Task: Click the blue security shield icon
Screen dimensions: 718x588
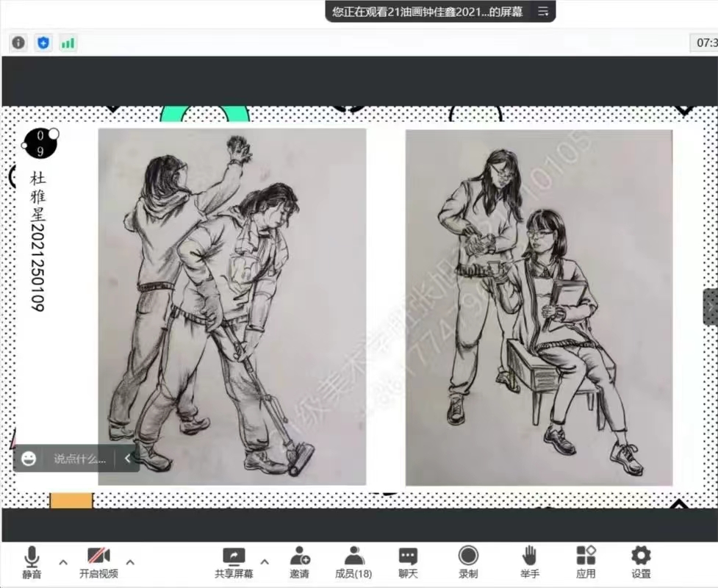Action: (x=43, y=43)
